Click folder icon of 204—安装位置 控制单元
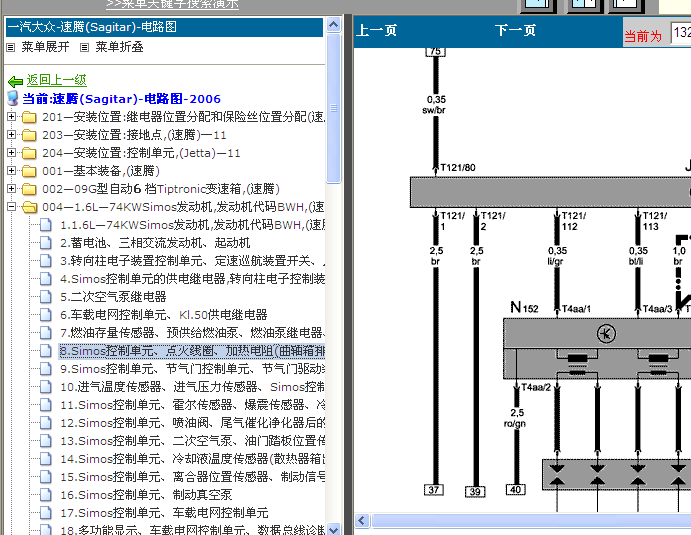The width and height of the screenshot is (691, 535). coord(29,153)
